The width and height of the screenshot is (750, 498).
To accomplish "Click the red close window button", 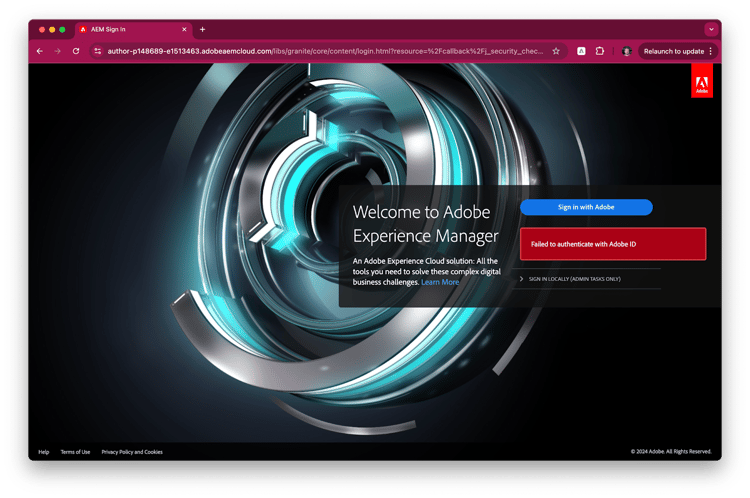I will [42, 30].
